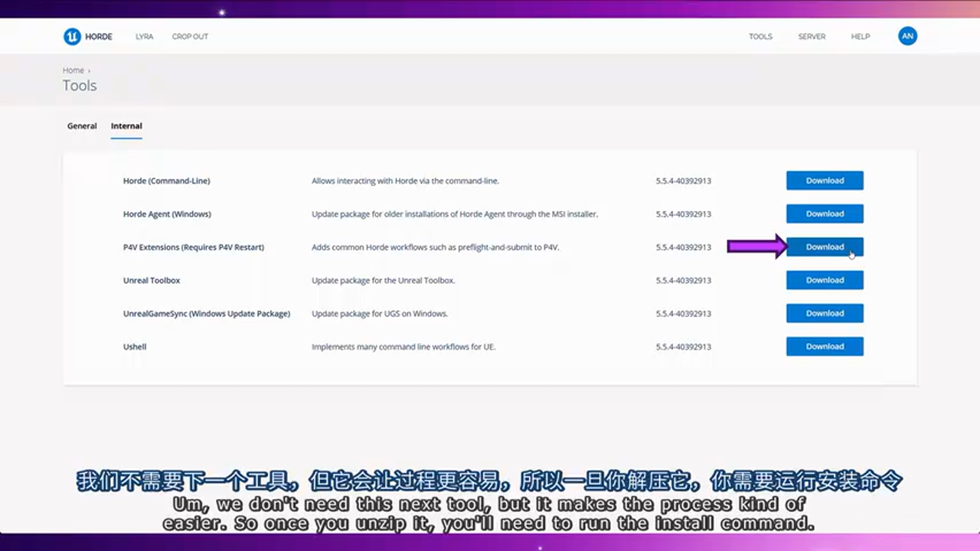Click the Unreal Engine Horde logo icon
This screenshot has width=980, height=551.
point(72,37)
